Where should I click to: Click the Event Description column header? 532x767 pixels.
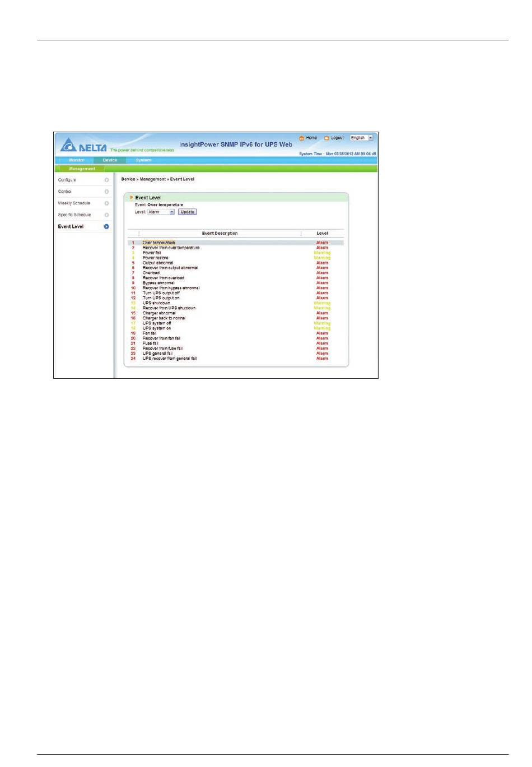[x=220, y=233]
